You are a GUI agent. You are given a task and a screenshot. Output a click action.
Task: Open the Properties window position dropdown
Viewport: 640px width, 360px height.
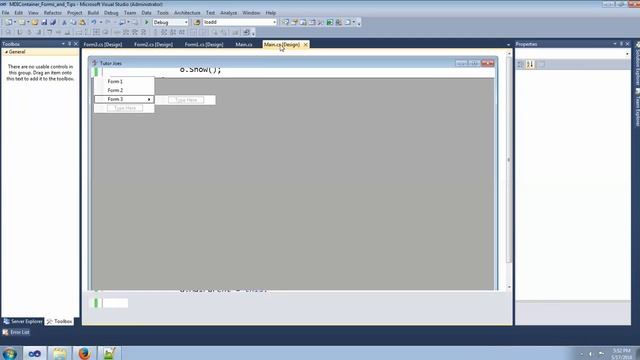tap(615, 44)
